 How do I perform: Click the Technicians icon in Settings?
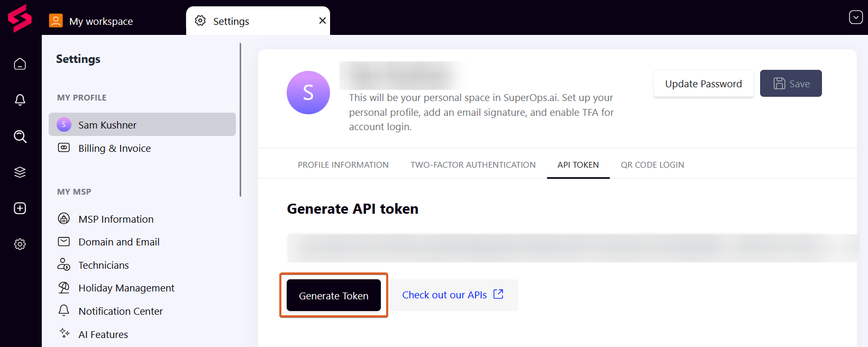tap(64, 264)
